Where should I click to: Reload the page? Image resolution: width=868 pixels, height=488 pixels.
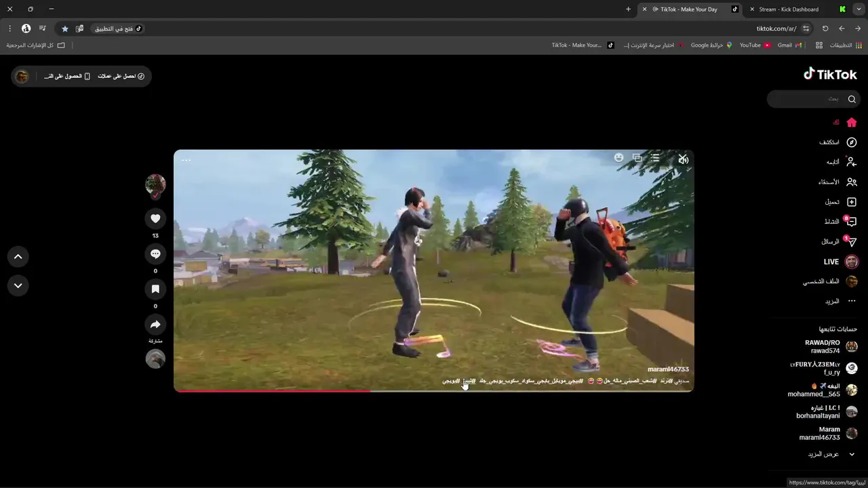pyautogui.click(x=825, y=28)
